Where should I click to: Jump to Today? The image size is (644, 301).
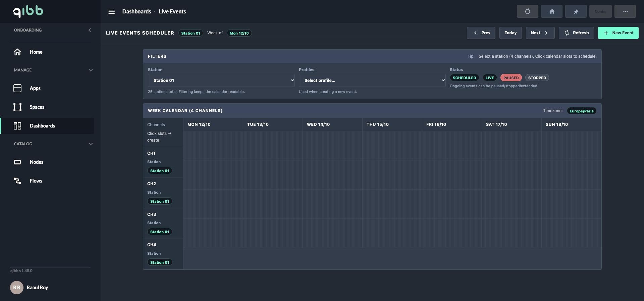(511, 33)
